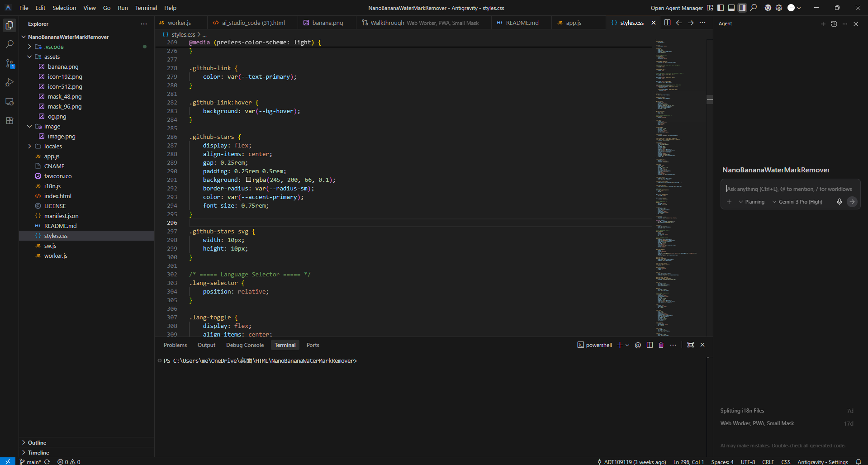Screen dimensions: 868x465
Task: Maximize the terminal panel size
Action: click(691, 345)
